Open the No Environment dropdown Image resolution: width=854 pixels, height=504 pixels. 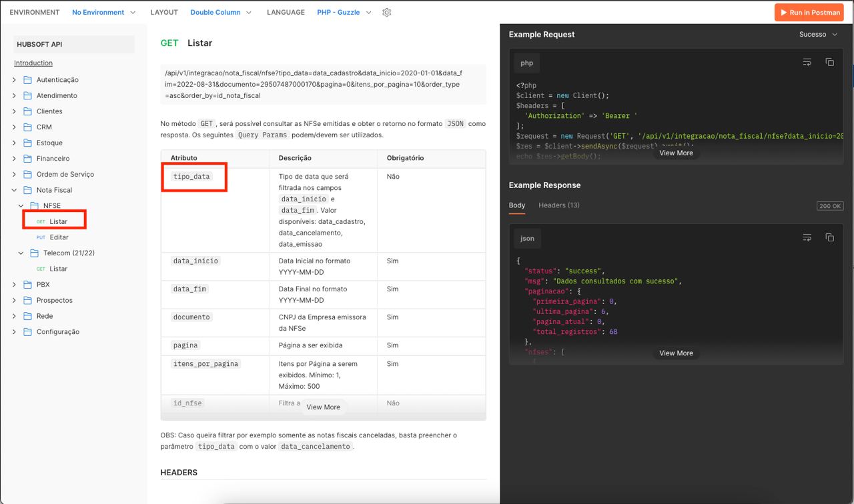[x=103, y=12]
